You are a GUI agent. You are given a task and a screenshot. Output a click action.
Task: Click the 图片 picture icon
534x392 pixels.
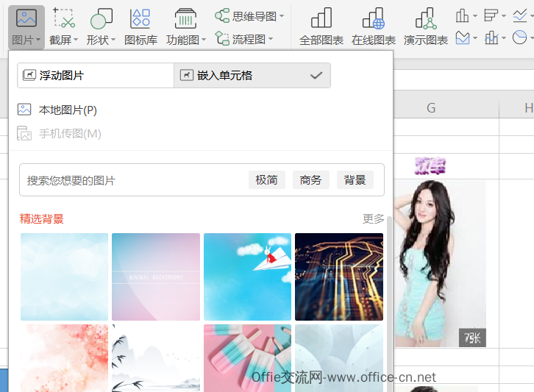26,18
